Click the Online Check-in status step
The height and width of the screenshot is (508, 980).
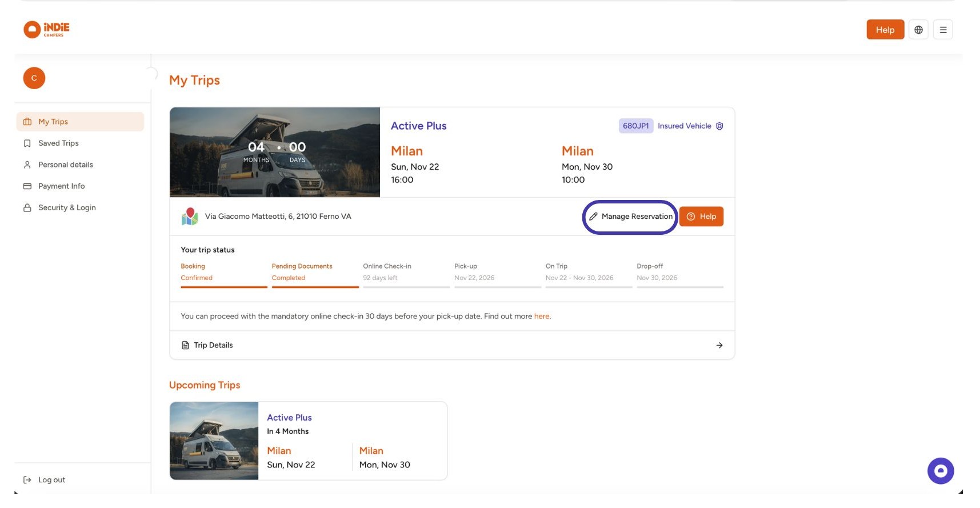pyautogui.click(x=406, y=275)
